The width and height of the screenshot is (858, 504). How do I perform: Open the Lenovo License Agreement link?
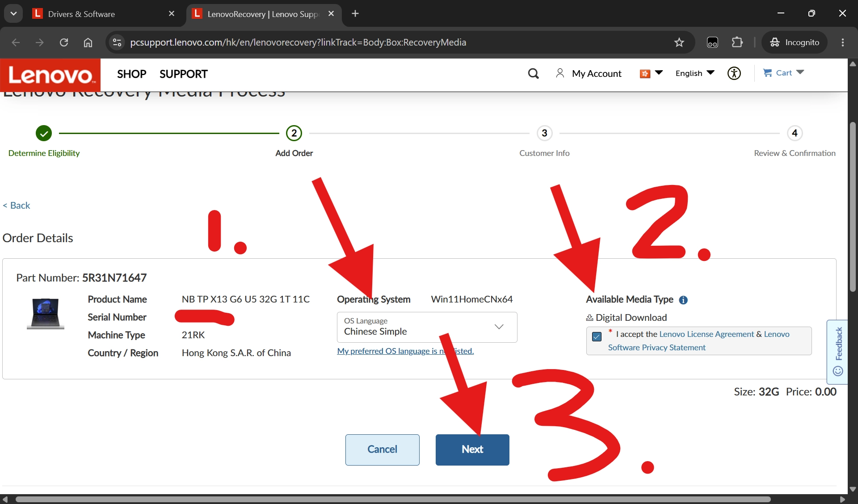click(707, 334)
